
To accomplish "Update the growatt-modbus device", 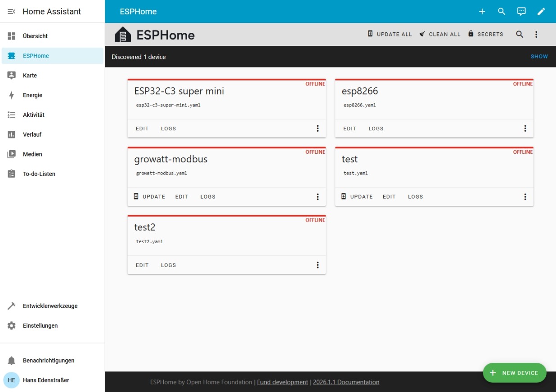I will click(149, 196).
